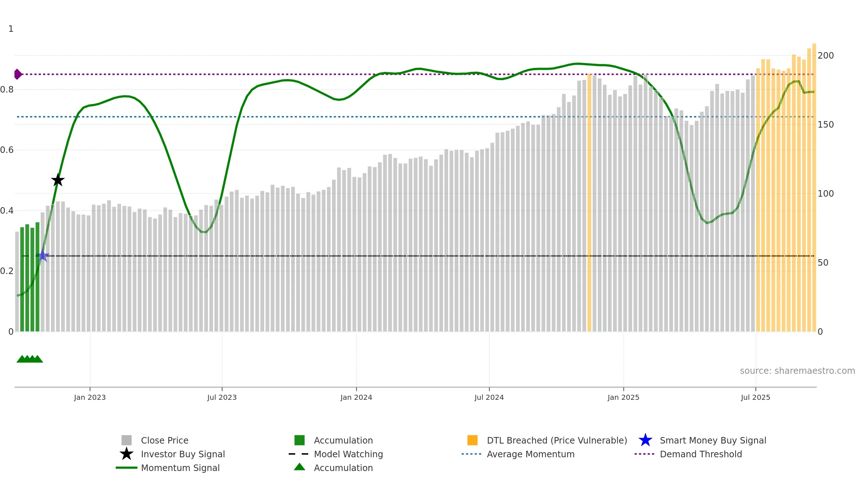Image resolution: width=868 pixels, height=488 pixels.
Task: Click the orange DTL Breached legend swatch
Action: [x=472, y=440]
